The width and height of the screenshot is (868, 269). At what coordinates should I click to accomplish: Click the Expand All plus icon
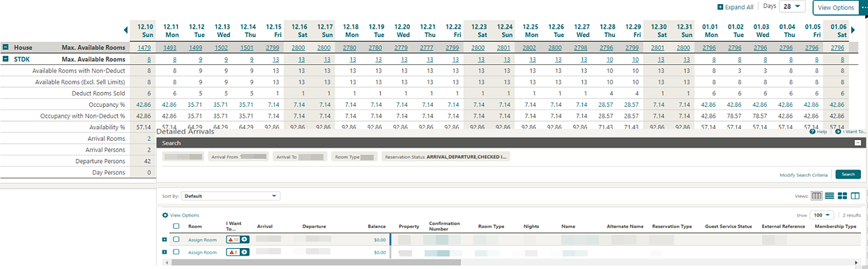coord(719,6)
